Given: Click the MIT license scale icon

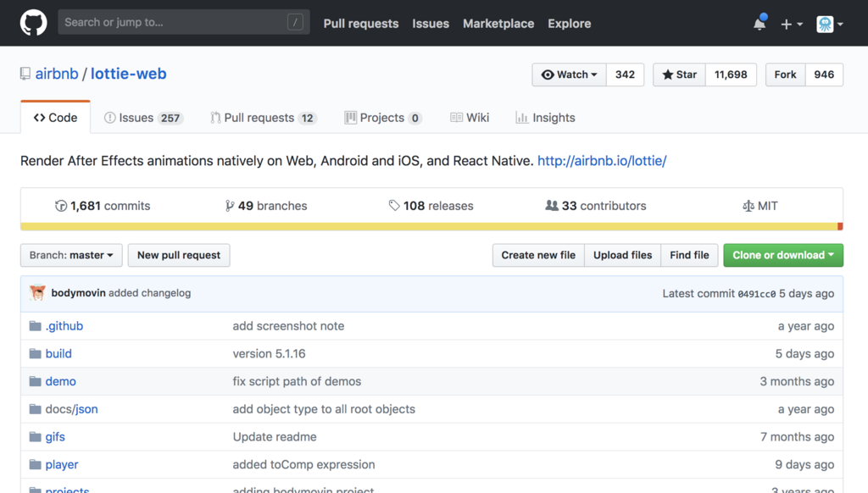Looking at the screenshot, I should point(748,206).
